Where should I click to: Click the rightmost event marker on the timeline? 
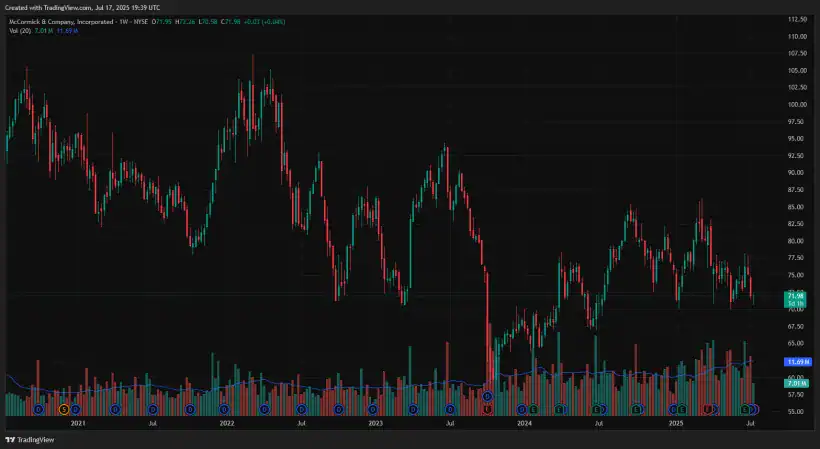click(x=755, y=409)
